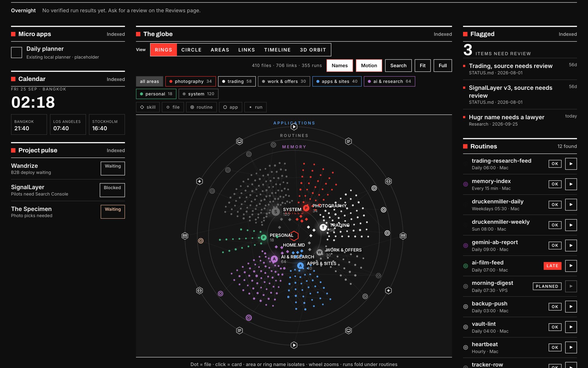Viewport: 588px width, 368px height.
Task: Filter the globe by skill type
Action: tap(148, 107)
